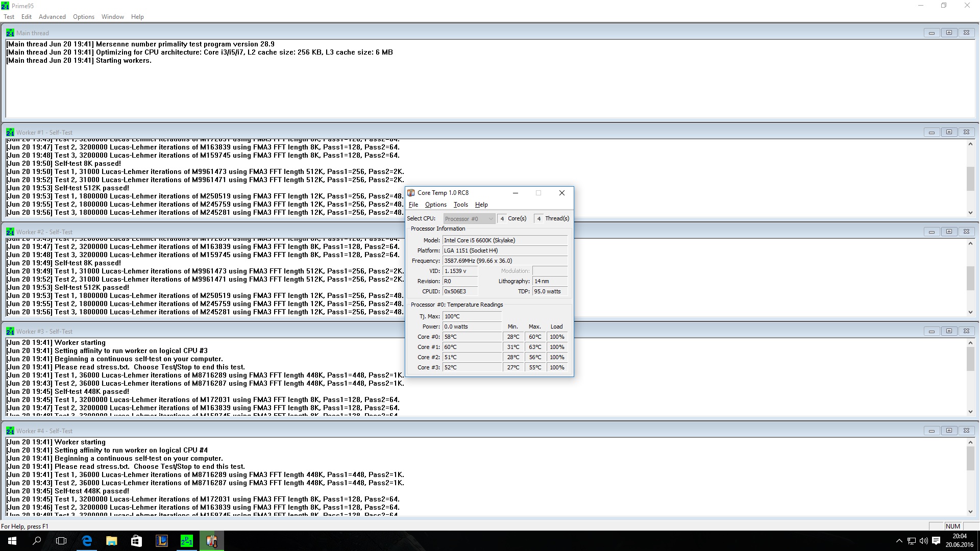Click the Platform field LGA 1151
The image size is (980, 551).
point(505,251)
